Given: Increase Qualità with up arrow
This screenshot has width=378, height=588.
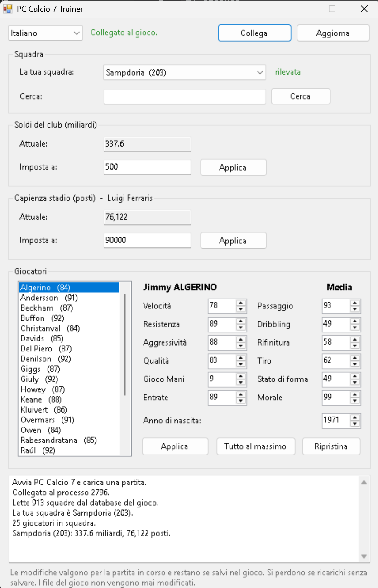Looking at the screenshot, I should pyautogui.click(x=241, y=358).
